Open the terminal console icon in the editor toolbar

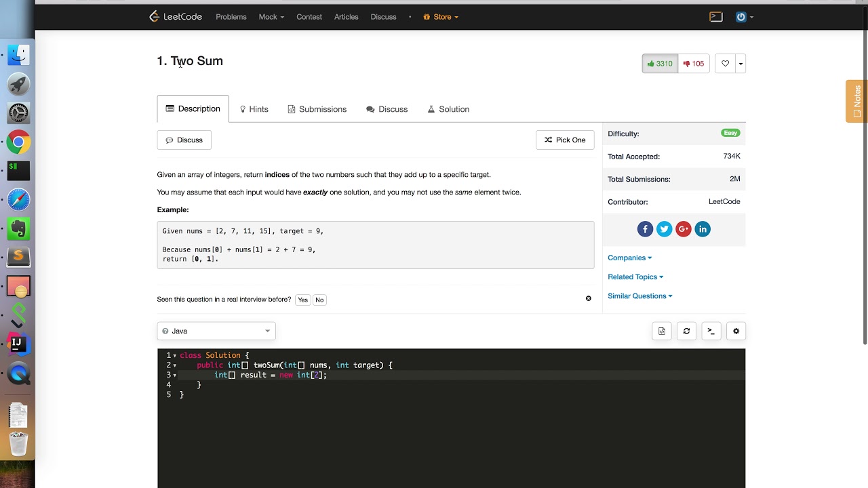pos(711,331)
